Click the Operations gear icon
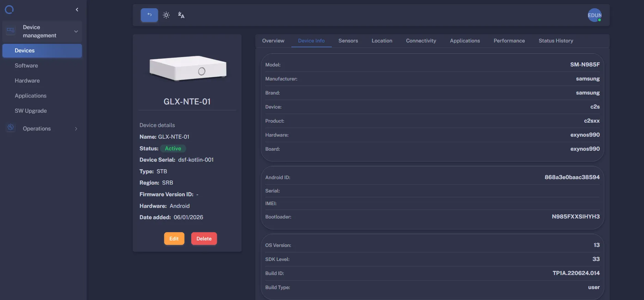Screen dimensions: 644x300 point(11,128)
